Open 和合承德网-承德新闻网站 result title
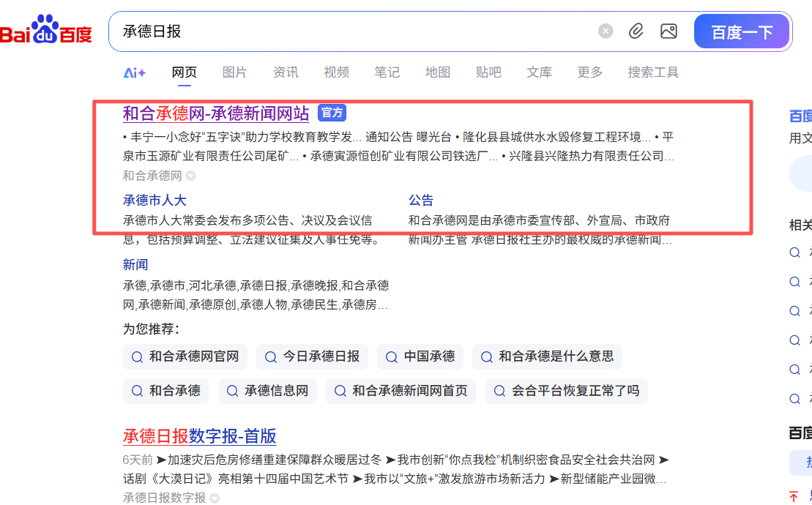 click(216, 113)
